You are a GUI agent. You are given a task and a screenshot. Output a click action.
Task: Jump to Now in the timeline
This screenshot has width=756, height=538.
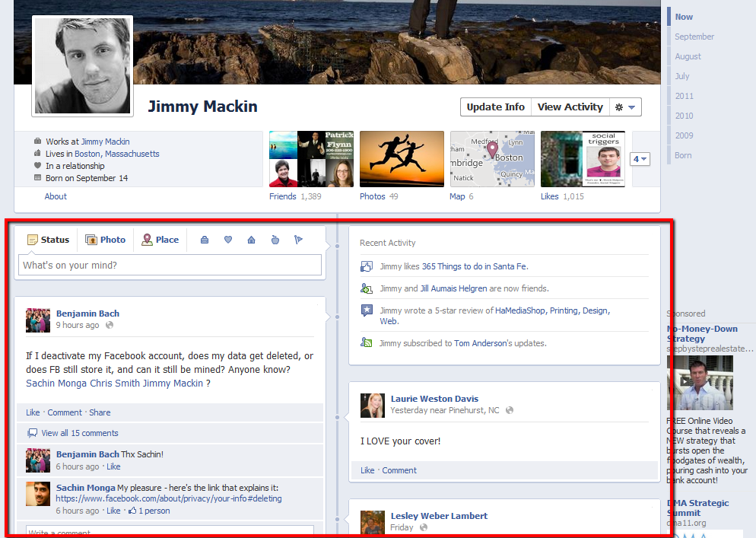[x=684, y=17]
